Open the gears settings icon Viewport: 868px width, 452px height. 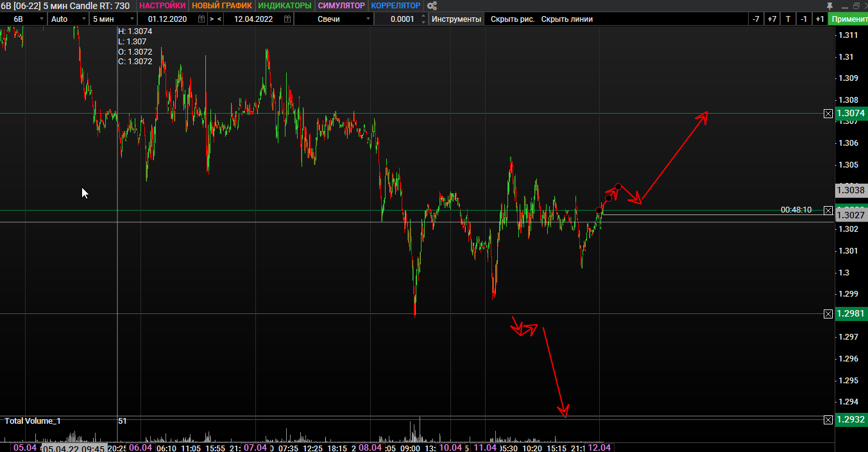tap(432, 6)
